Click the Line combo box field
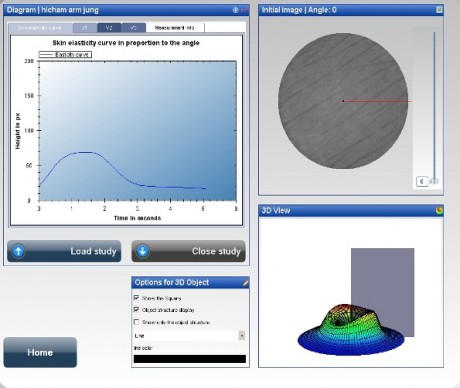This screenshot has width=460, height=388. (x=189, y=335)
